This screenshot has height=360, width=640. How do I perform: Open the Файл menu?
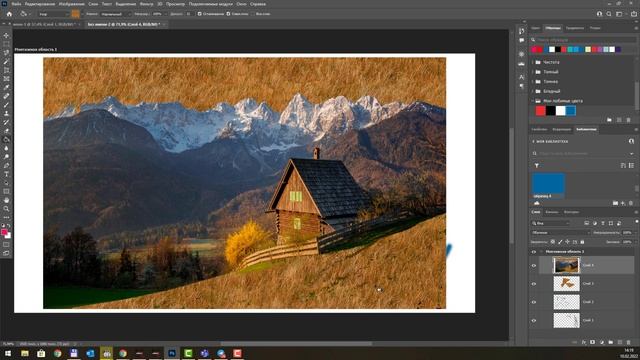point(16,4)
